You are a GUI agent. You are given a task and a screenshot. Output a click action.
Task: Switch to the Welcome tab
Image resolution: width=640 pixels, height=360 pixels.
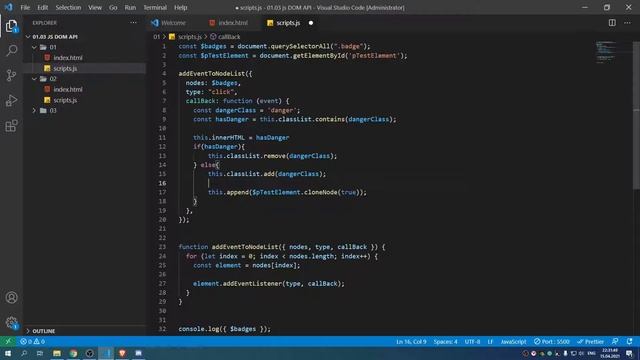[173, 23]
